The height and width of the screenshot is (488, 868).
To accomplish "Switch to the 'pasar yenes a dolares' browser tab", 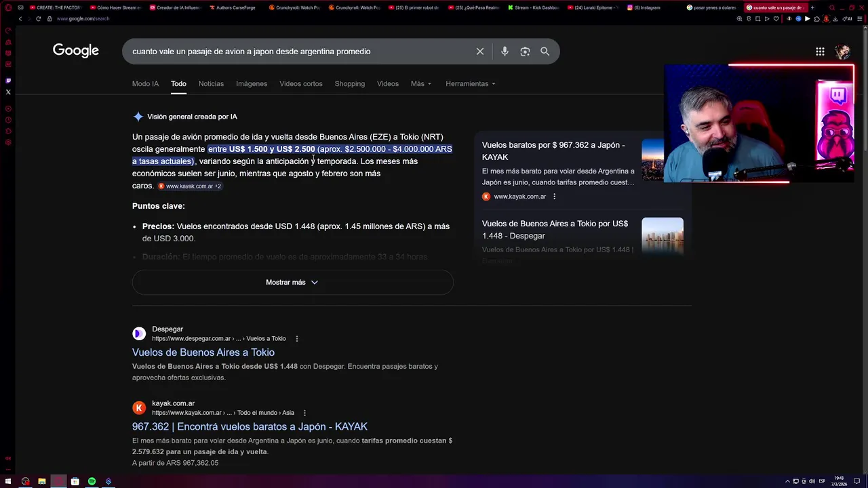I will point(712,7).
